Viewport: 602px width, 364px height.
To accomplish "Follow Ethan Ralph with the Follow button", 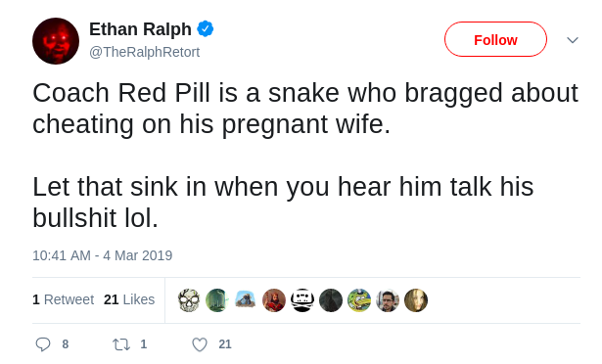I will coord(495,39).
